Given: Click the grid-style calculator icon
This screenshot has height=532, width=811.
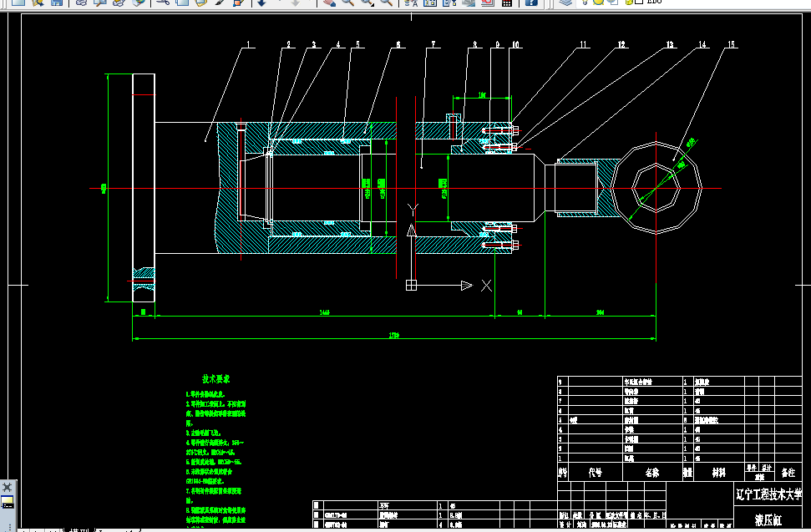Looking at the screenshot, I should 507,2.
